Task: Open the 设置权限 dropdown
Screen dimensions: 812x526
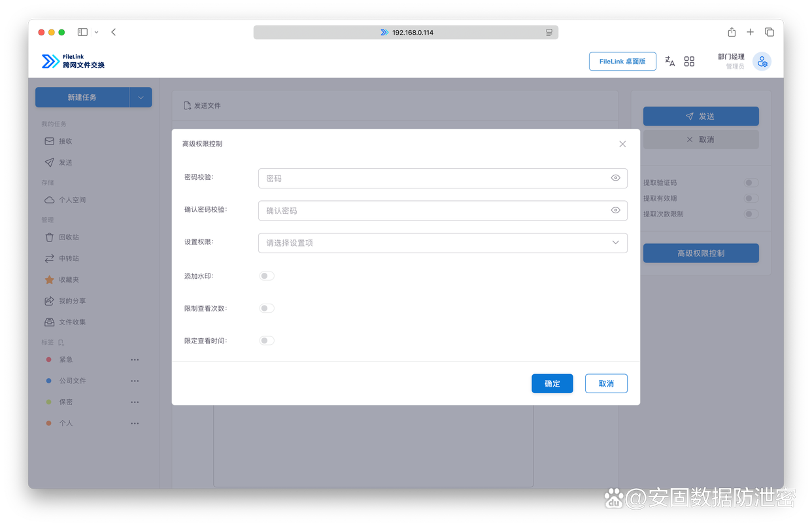Action: click(x=443, y=243)
